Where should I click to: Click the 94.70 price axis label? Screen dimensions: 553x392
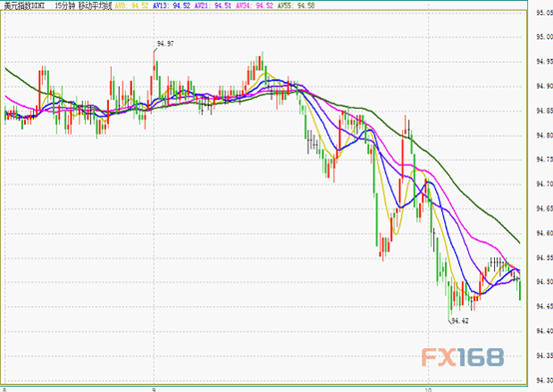(x=544, y=184)
